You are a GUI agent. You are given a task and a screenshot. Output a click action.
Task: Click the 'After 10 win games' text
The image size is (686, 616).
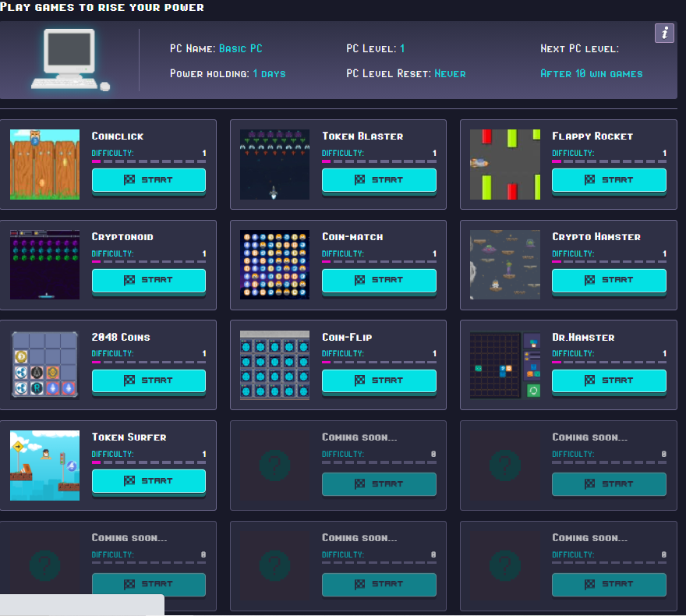[x=592, y=73]
